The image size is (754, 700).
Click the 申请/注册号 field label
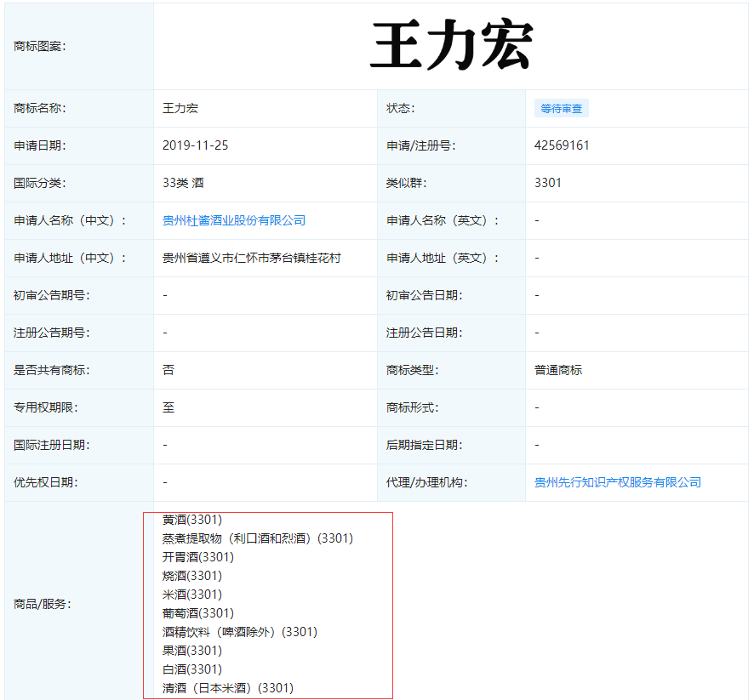(x=421, y=145)
